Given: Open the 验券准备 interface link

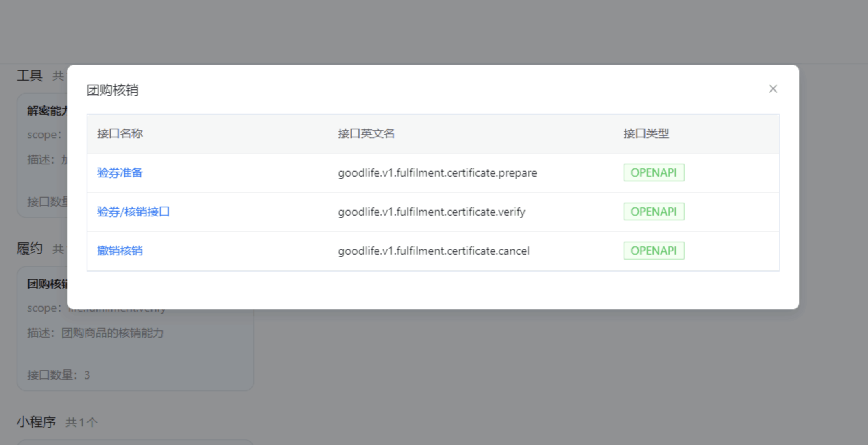Looking at the screenshot, I should coord(120,173).
